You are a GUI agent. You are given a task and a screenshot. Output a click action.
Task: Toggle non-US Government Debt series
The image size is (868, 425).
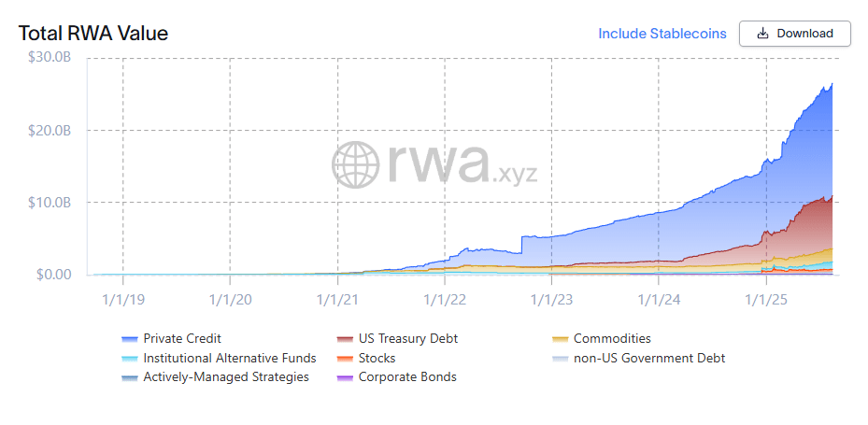click(648, 358)
